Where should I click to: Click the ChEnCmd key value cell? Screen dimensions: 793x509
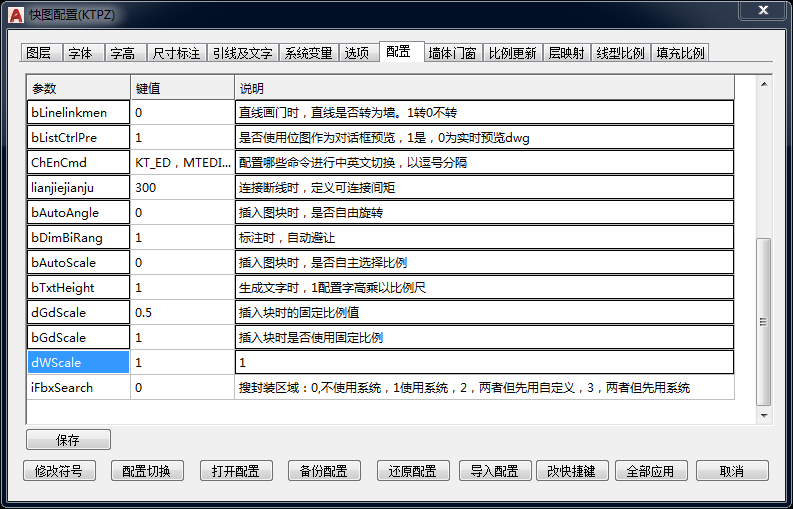pos(182,162)
